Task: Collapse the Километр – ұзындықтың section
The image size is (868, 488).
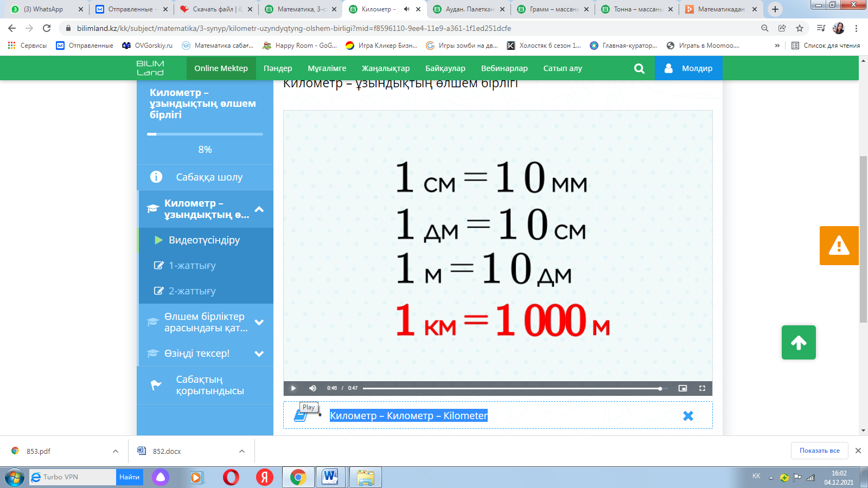Action: [259, 209]
